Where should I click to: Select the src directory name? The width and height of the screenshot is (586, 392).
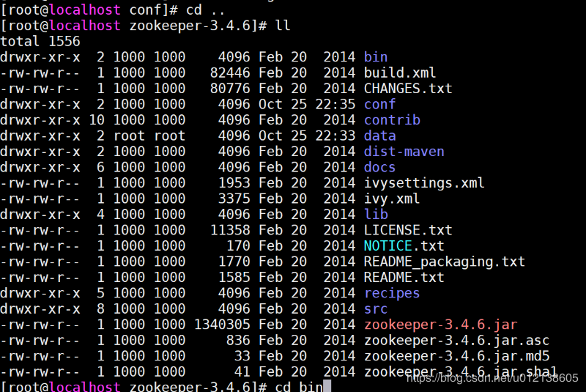point(376,308)
